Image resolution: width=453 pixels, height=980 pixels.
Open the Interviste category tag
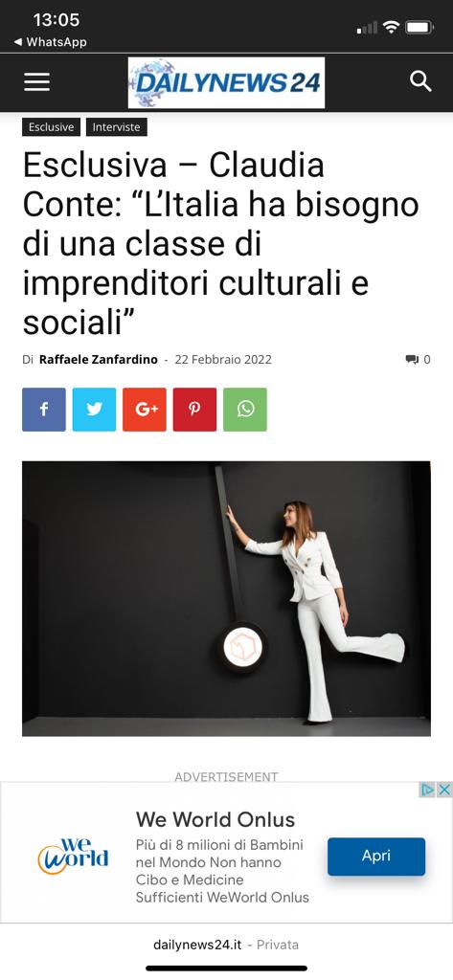tap(117, 127)
